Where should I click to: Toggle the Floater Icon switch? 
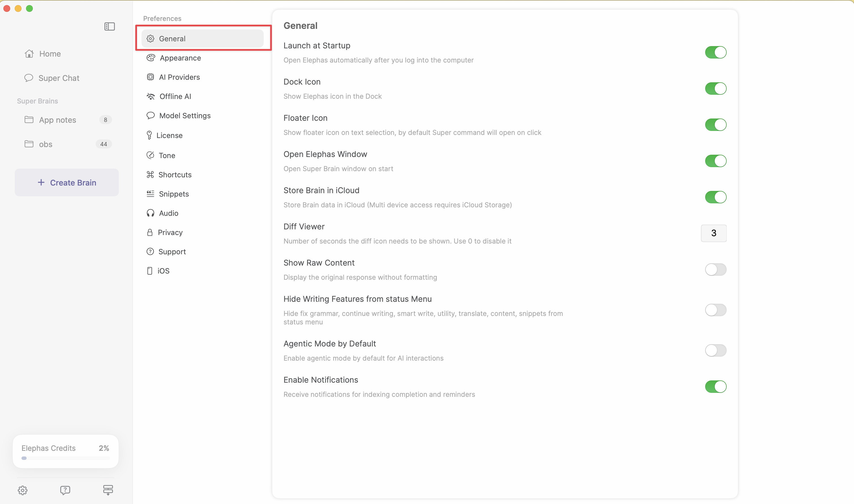pos(715,125)
